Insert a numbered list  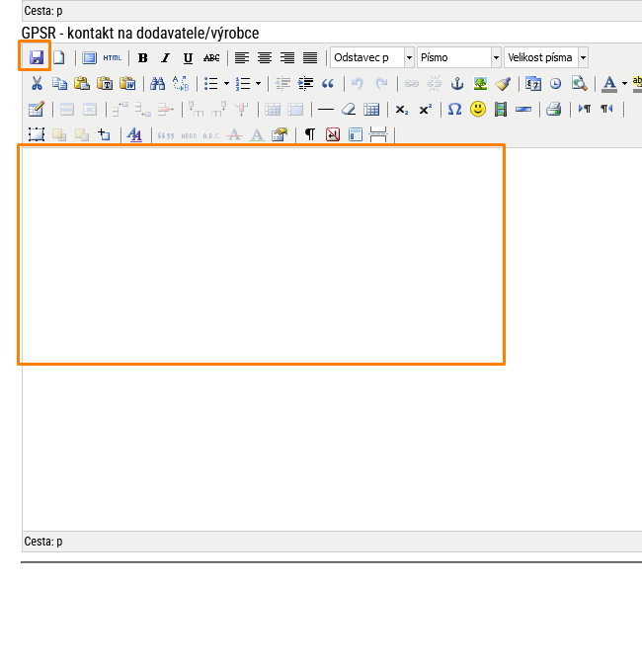pos(243,83)
